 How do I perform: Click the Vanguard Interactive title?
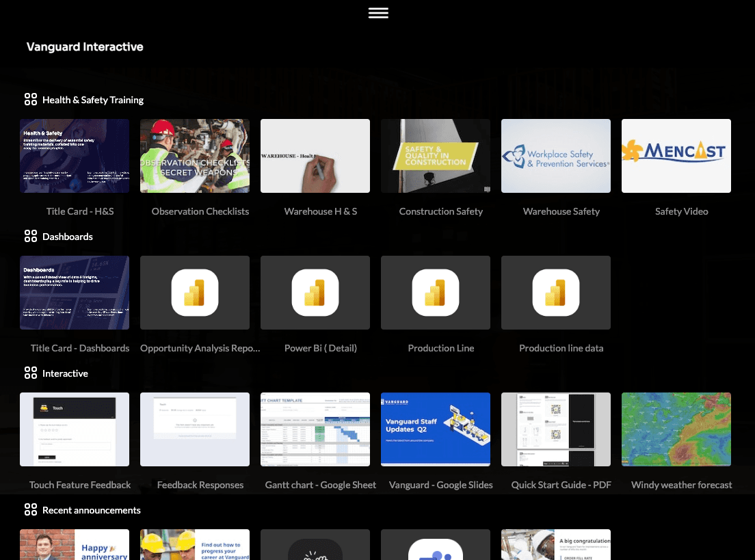[85, 46]
